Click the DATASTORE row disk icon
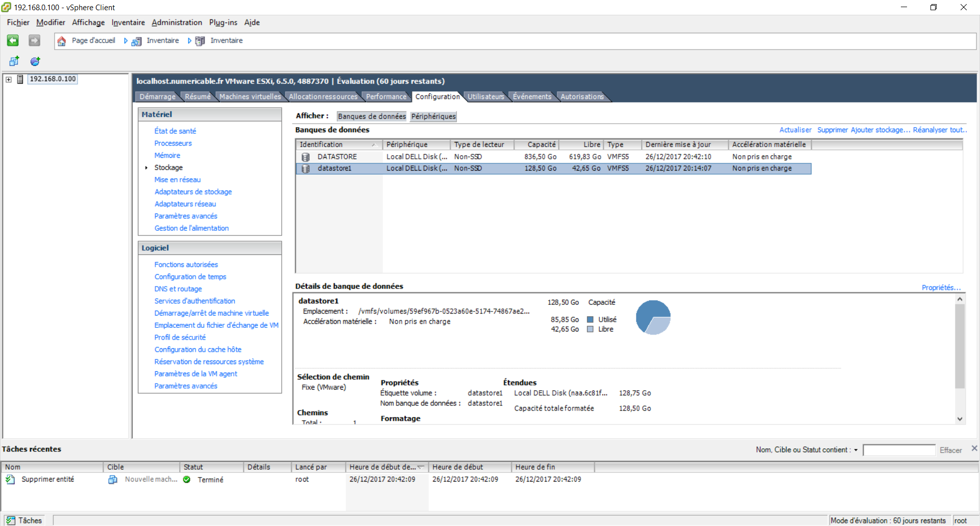980x526 pixels. 305,157
